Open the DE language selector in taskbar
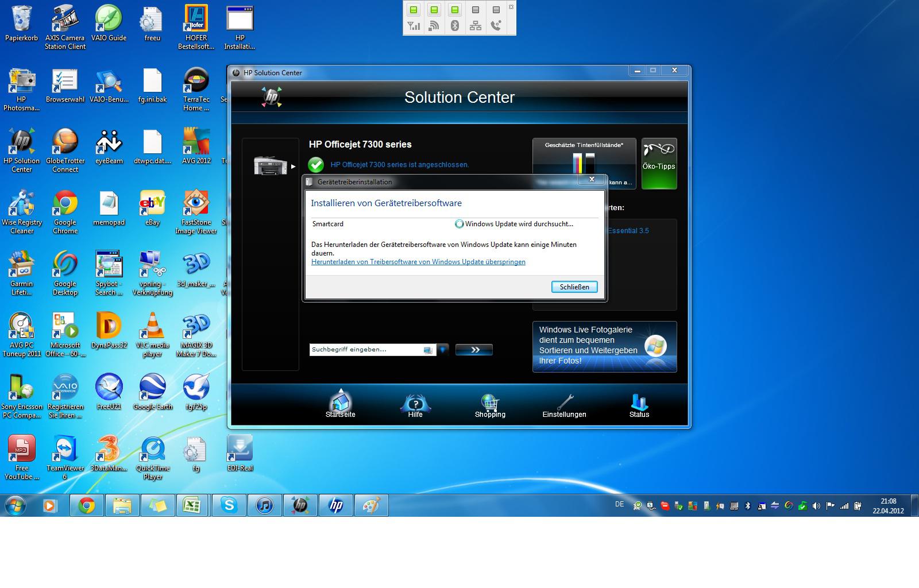 [619, 504]
